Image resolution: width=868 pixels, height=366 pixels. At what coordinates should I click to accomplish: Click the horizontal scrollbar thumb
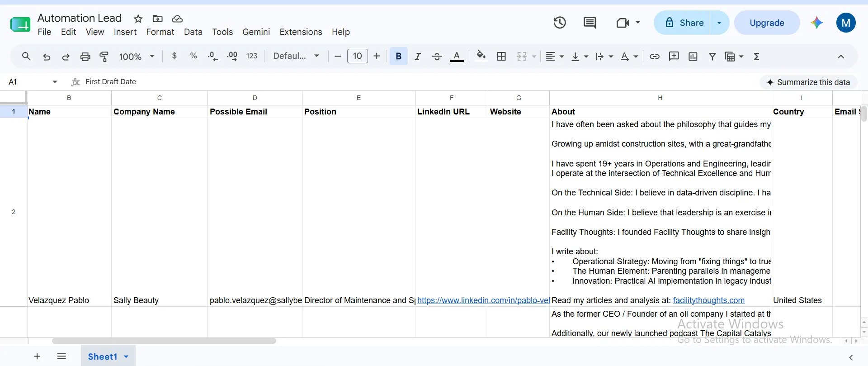(164, 341)
